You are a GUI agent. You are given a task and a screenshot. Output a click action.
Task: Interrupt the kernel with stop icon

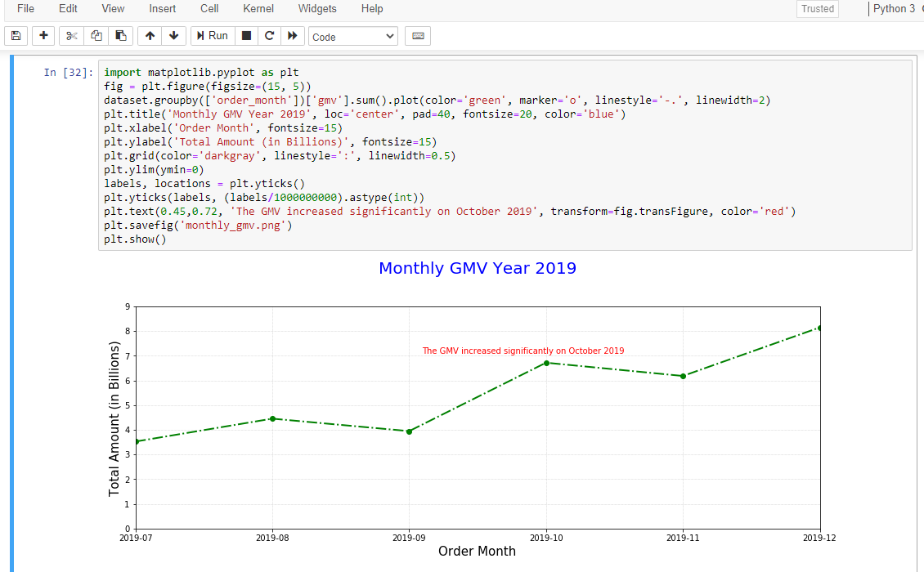point(245,35)
